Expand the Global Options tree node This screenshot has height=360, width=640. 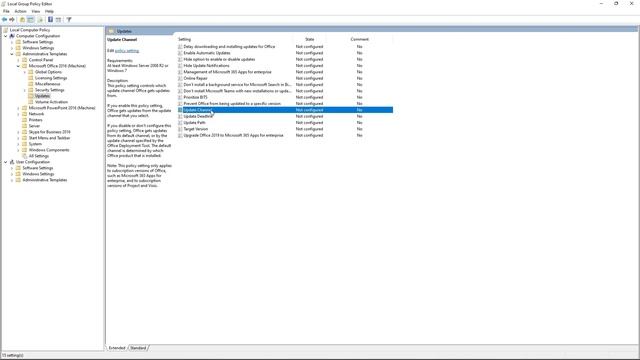25,72
